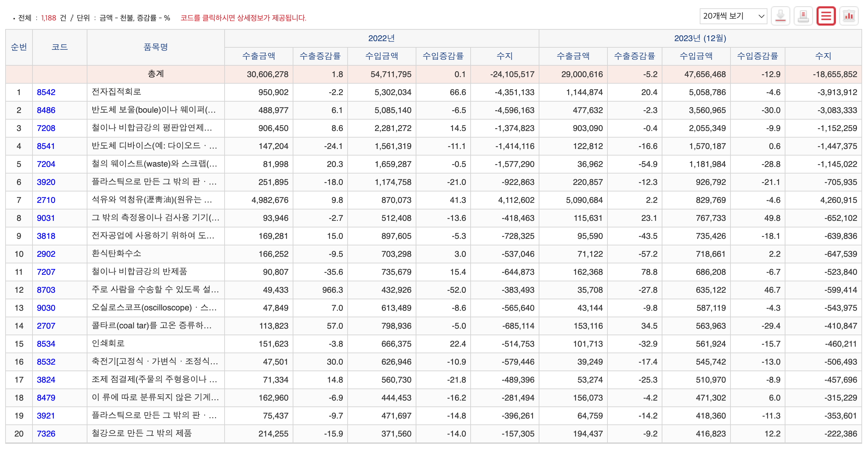
Task: Open code 8703 detail link
Action: pos(46,290)
